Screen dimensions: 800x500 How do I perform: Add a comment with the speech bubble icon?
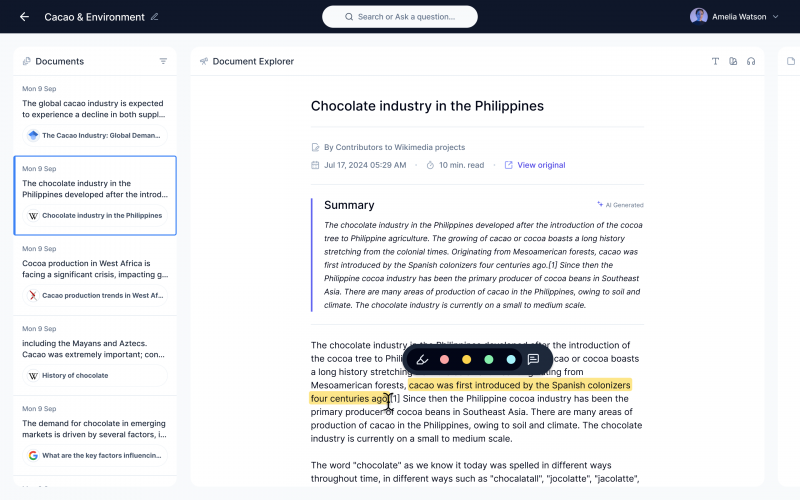pyautogui.click(x=533, y=360)
